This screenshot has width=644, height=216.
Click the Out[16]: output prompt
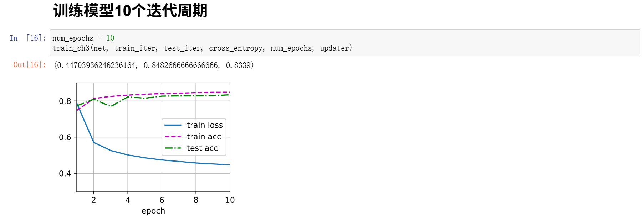(x=30, y=65)
